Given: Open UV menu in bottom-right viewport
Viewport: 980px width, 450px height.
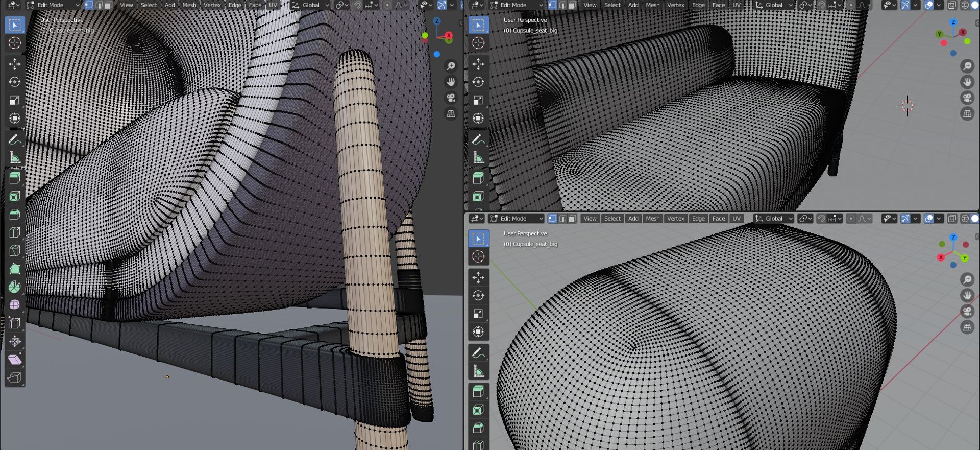Looking at the screenshot, I should (x=737, y=219).
